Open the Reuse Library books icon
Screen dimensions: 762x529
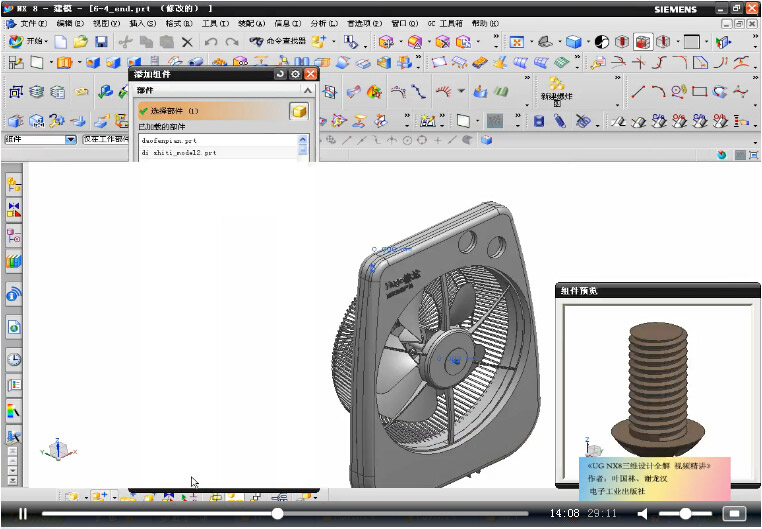click(14, 262)
